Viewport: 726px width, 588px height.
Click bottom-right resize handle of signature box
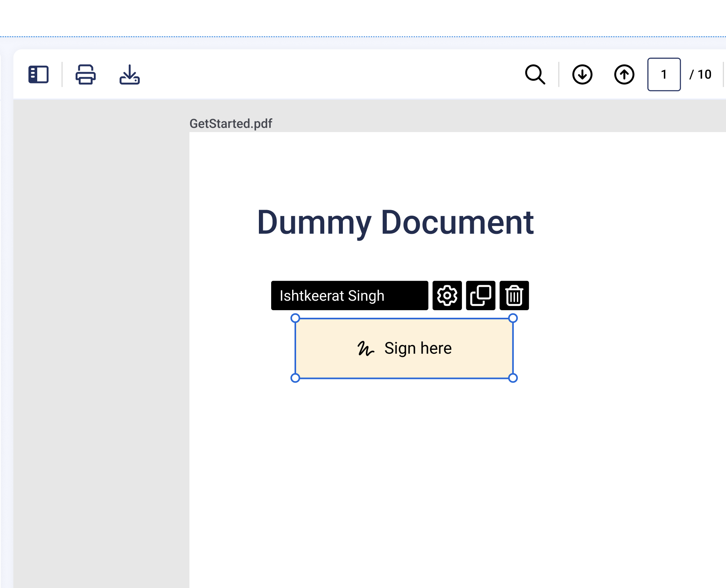[513, 378]
